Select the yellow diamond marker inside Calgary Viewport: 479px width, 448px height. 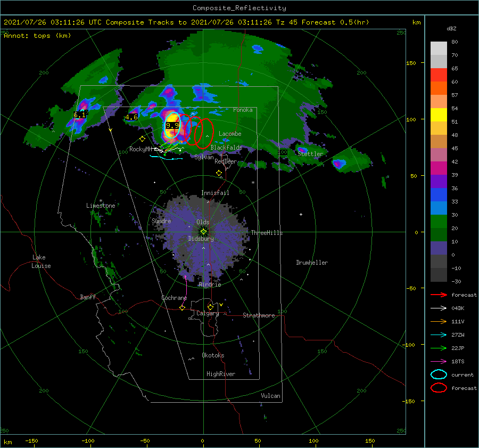click(210, 307)
